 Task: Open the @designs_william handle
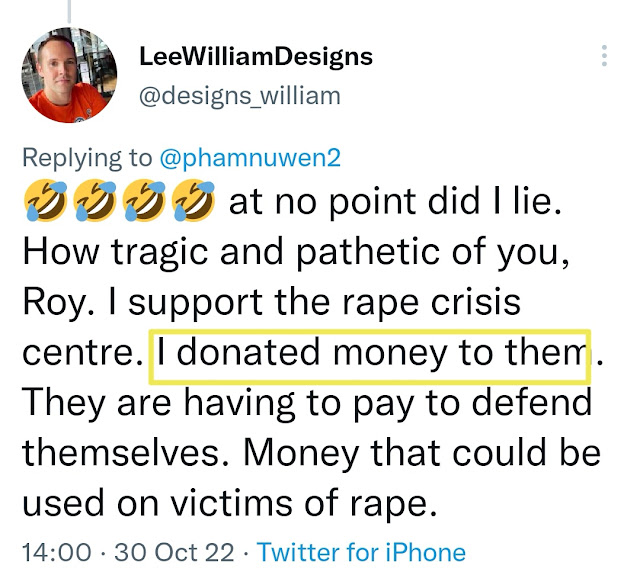click(x=240, y=96)
